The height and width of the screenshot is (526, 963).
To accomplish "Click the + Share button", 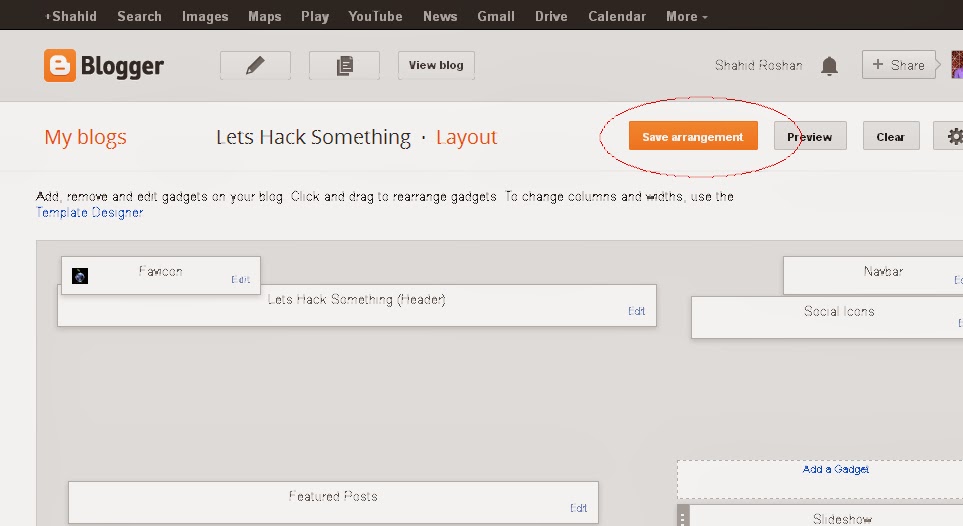I will [899, 65].
